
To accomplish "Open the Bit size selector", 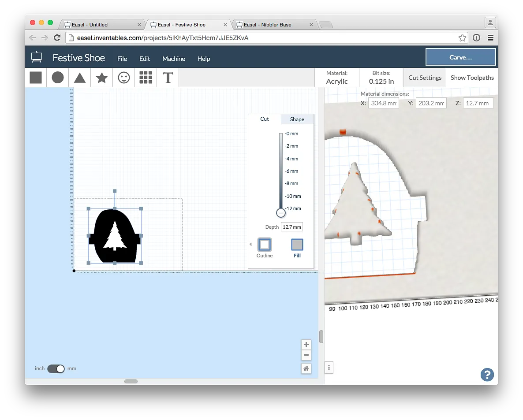I will point(381,78).
